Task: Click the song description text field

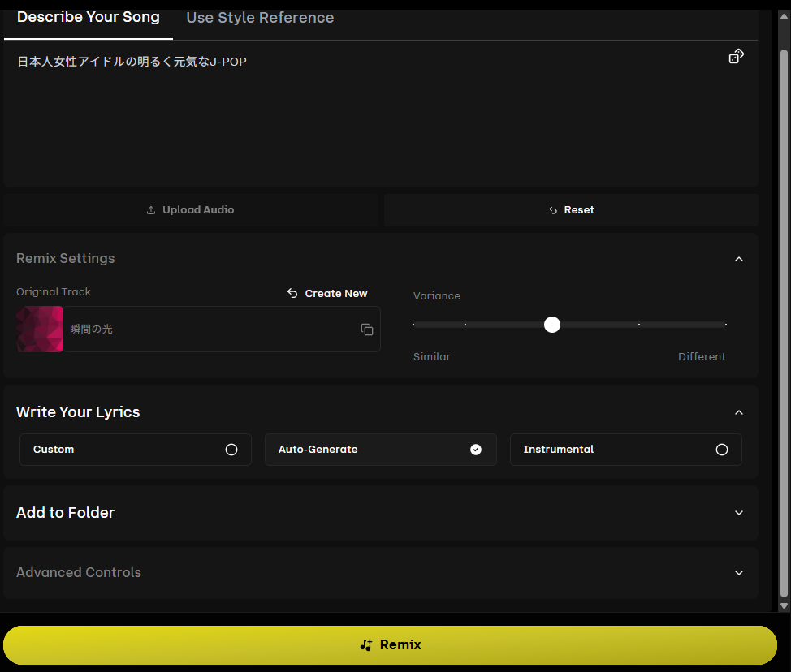Action: click(380, 114)
